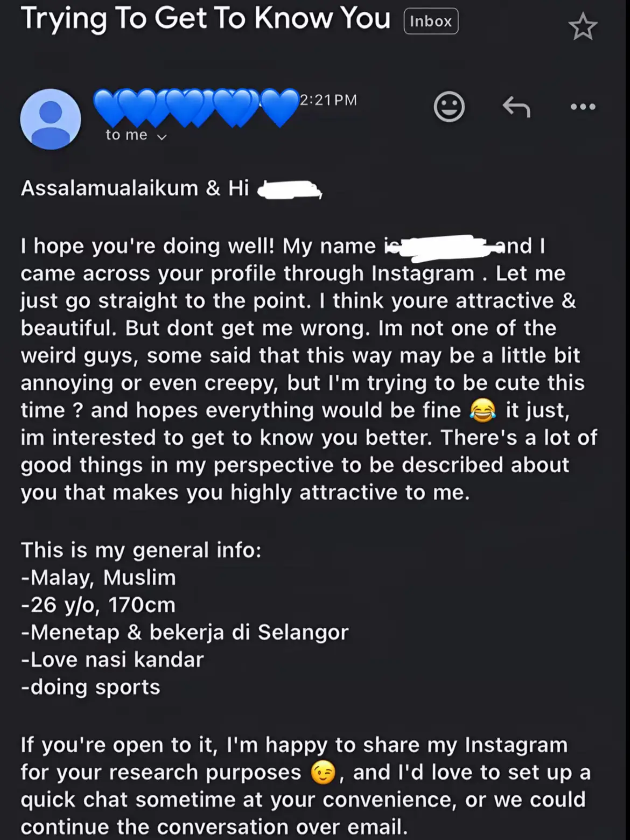Image resolution: width=630 pixels, height=840 pixels.
Task: Open the three-dot more options menu
Action: tap(583, 107)
